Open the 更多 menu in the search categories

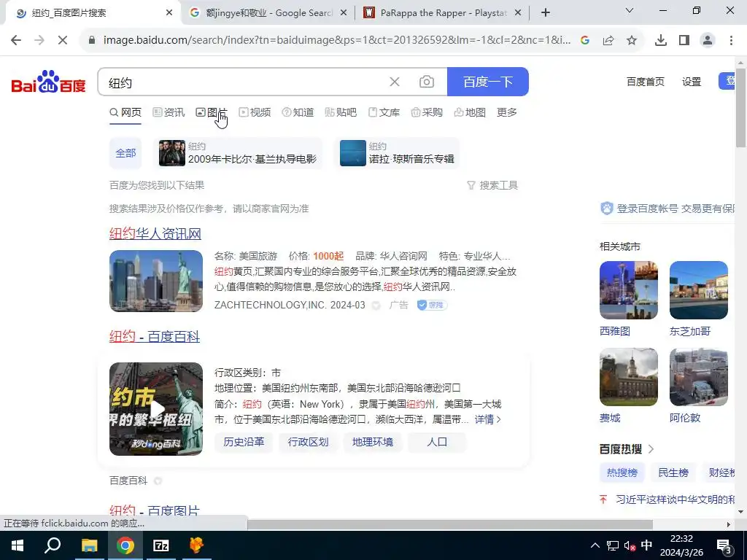506,112
